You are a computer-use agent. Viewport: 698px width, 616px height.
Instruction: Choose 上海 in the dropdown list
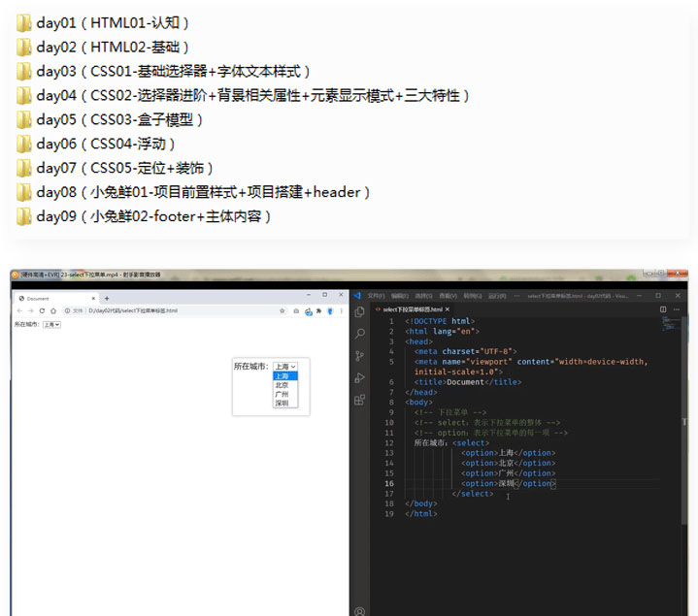285,375
